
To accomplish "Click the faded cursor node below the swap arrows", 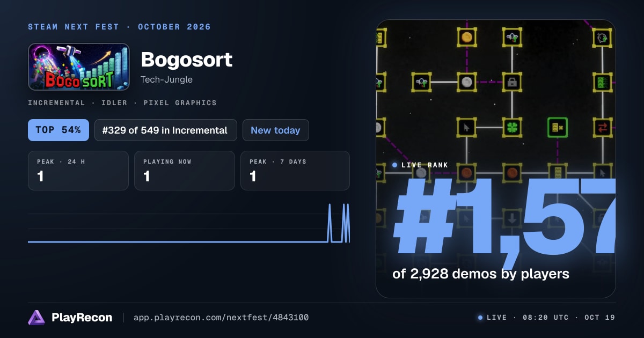I will click(x=603, y=173).
